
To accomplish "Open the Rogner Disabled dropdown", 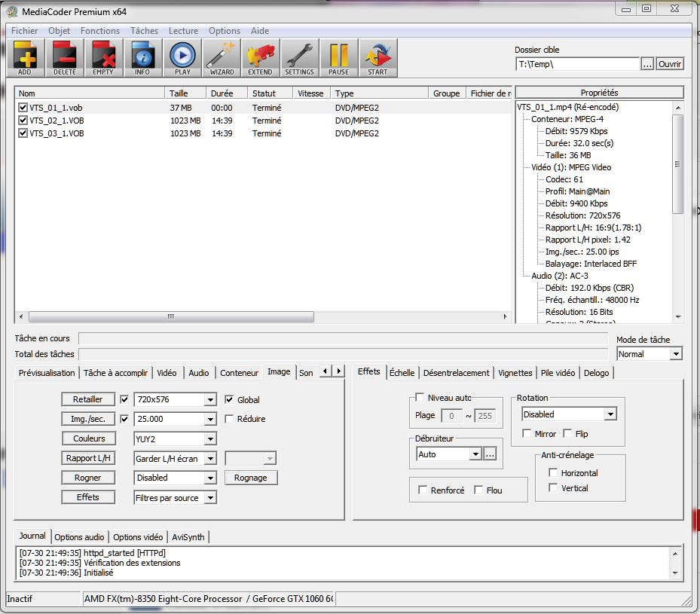I will 210,478.
